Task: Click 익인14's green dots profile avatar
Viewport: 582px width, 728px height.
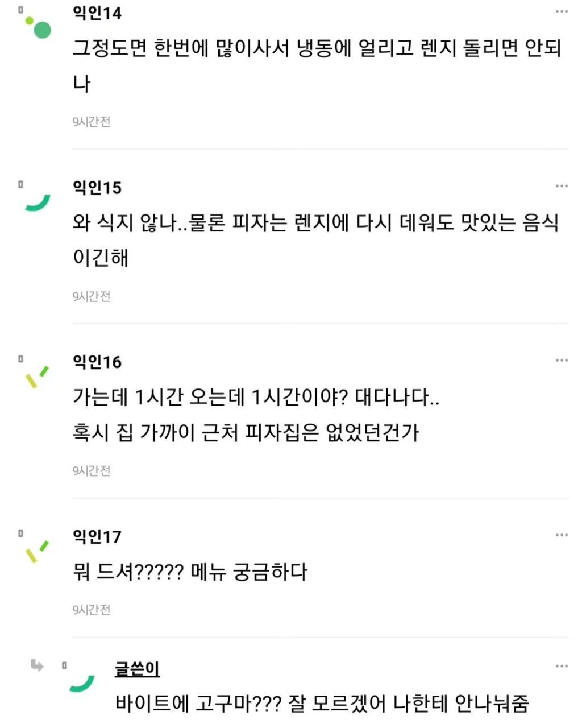Action: coord(38,27)
